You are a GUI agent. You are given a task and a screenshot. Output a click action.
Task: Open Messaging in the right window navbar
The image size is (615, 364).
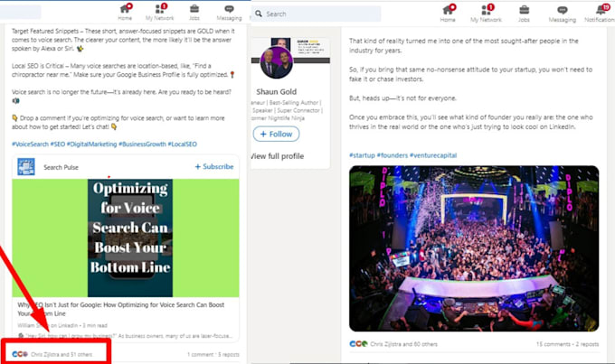point(562,14)
